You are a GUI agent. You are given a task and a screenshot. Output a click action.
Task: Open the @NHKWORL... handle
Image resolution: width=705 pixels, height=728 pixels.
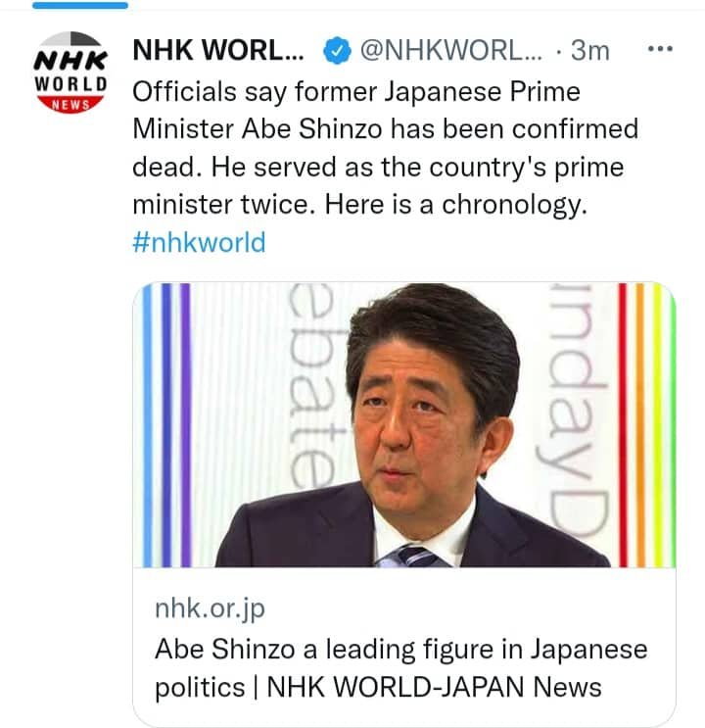click(x=450, y=50)
